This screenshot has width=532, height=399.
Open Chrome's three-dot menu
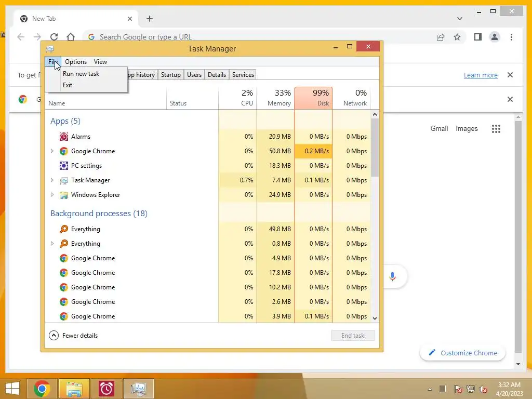pos(511,37)
